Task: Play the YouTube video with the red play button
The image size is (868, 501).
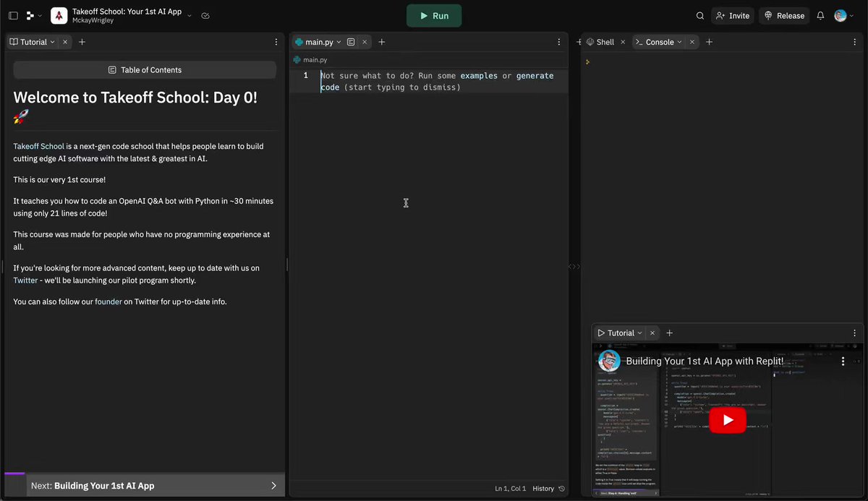Action: pyautogui.click(x=728, y=420)
